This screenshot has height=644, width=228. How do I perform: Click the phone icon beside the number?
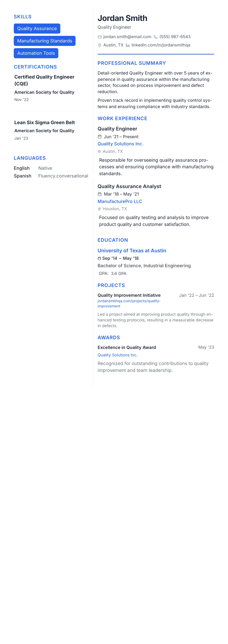[x=156, y=37]
